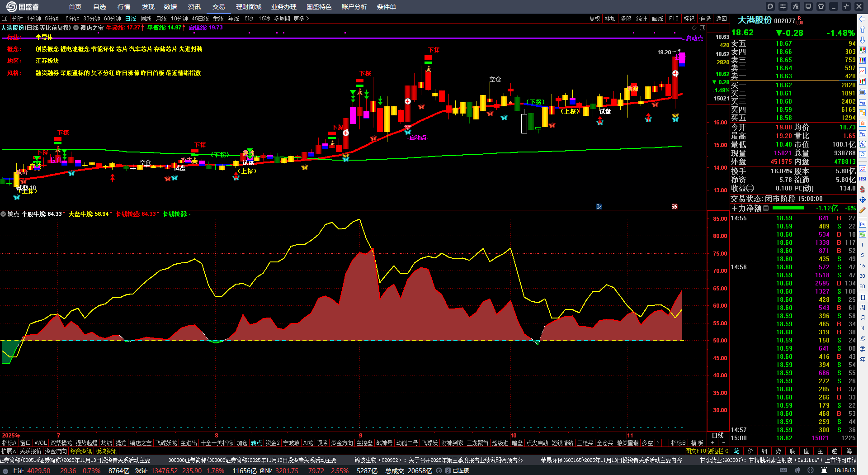Show more indicator tabs with right arrow

658,443
